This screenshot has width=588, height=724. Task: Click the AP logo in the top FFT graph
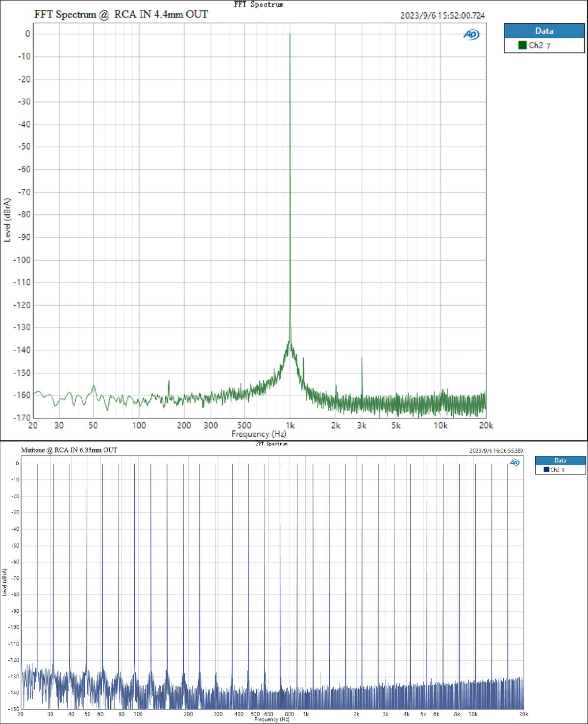coord(471,34)
